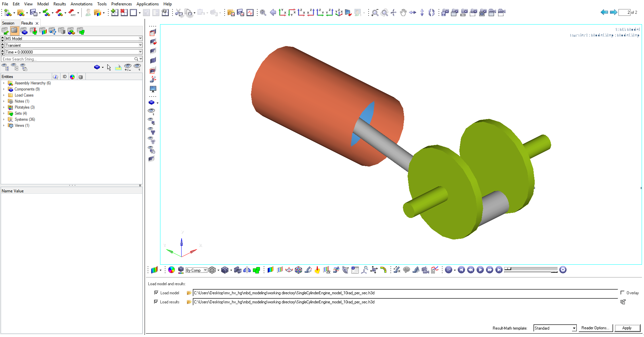Open the Annotations menu

point(81,4)
